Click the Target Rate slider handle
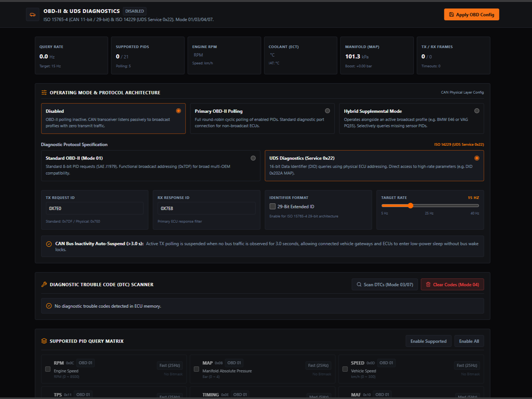The width and height of the screenshot is (532, 399). [x=410, y=206]
